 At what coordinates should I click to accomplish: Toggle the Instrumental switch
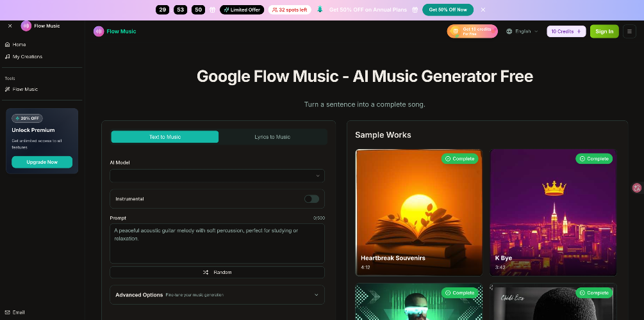[311, 199]
